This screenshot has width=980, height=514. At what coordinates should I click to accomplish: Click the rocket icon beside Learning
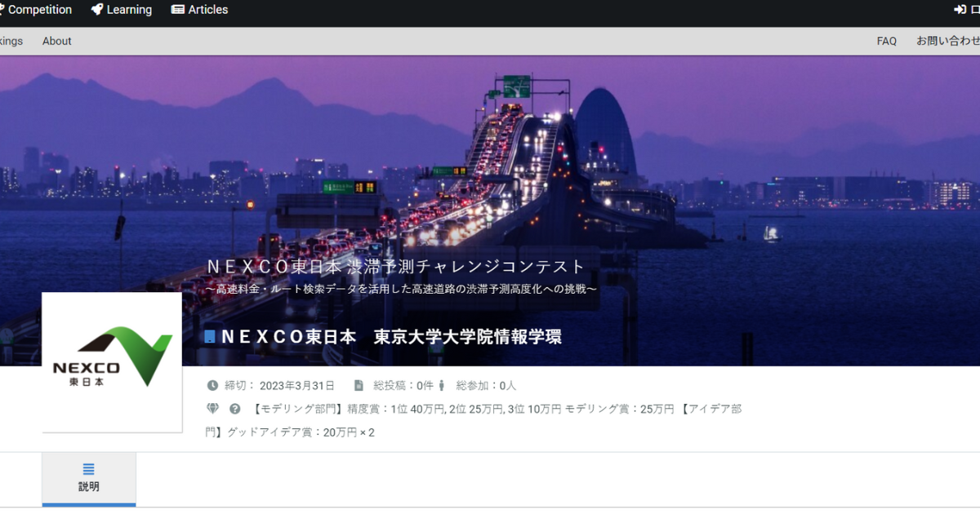click(x=97, y=10)
